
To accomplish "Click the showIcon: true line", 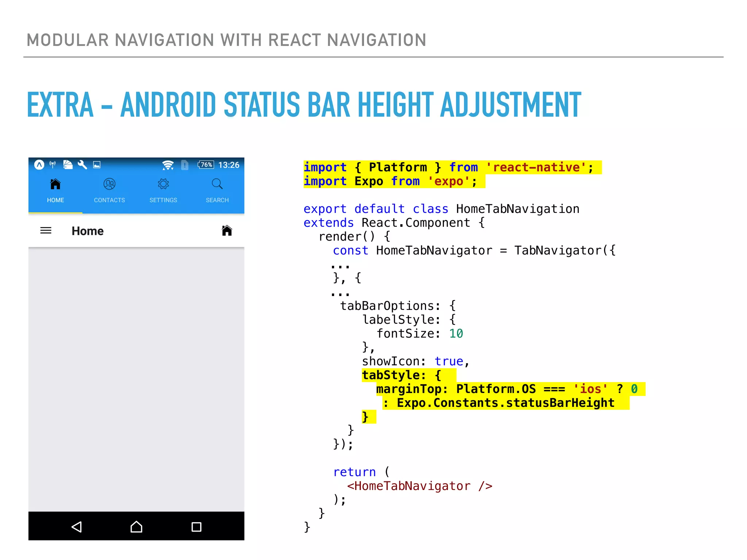I will tap(415, 361).
